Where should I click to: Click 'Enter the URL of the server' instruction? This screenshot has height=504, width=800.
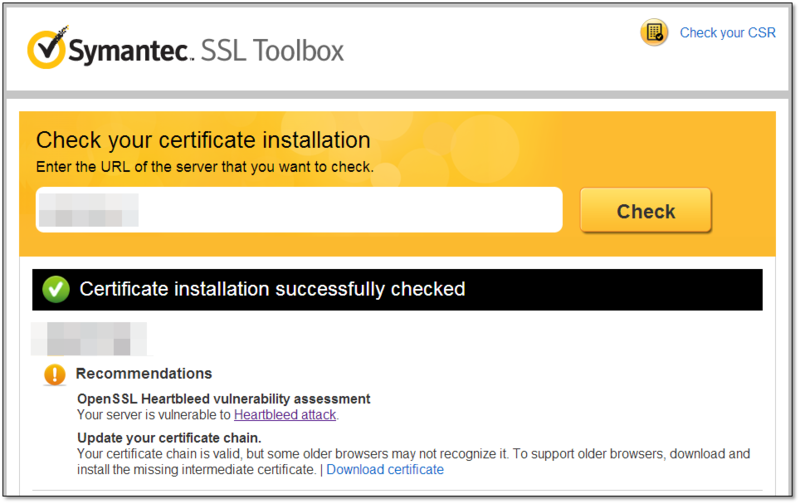205,167
